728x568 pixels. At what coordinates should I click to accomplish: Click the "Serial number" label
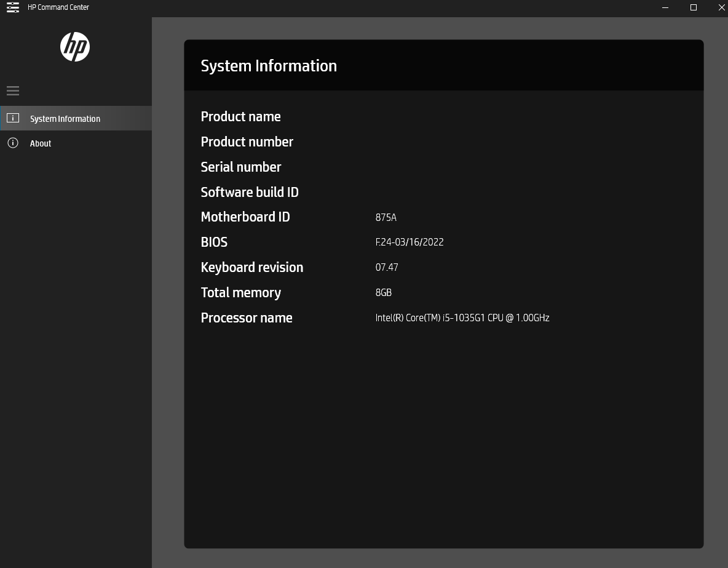241,167
